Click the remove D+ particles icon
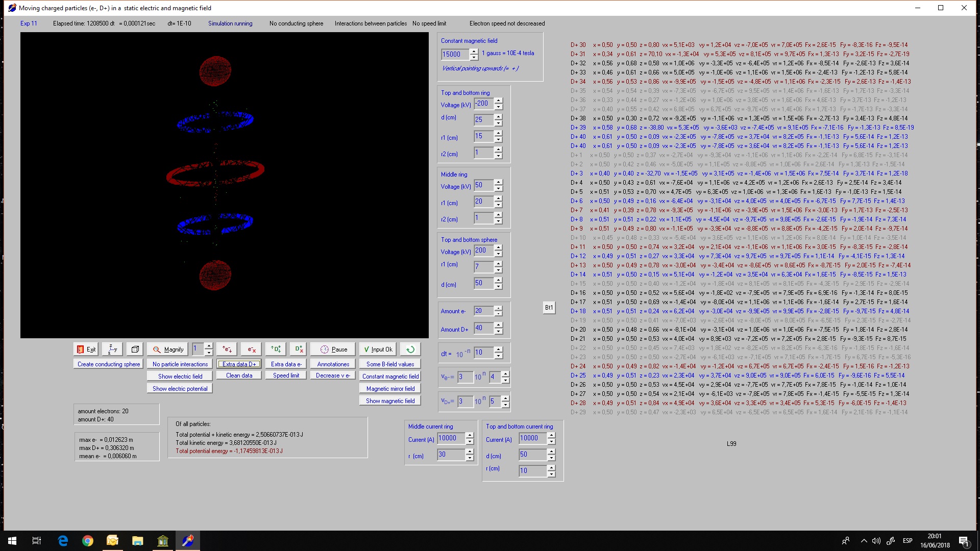This screenshot has width=980, height=551. click(x=299, y=349)
